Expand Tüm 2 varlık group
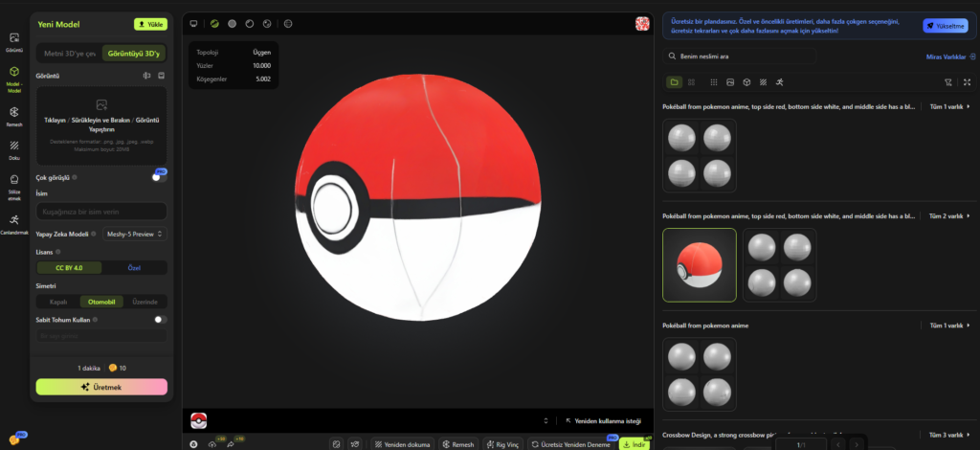Image resolution: width=980 pixels, height=450 pixels. click(949, 215)
